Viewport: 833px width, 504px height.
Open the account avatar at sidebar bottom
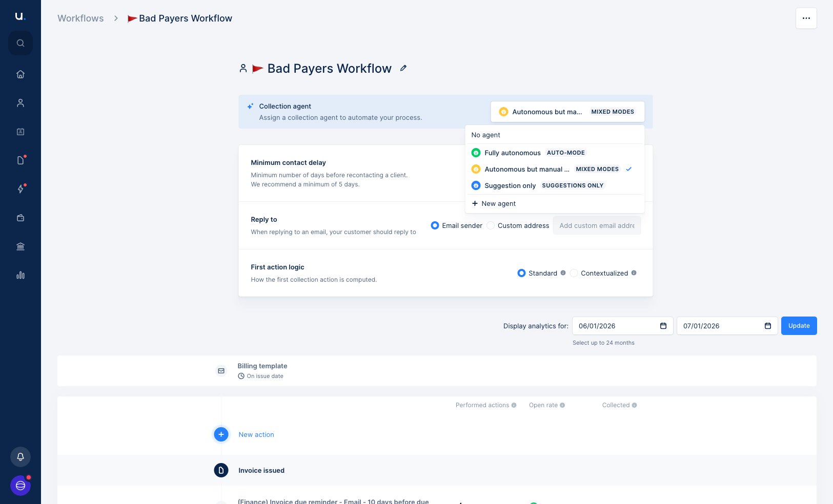(x=21, y=486)
